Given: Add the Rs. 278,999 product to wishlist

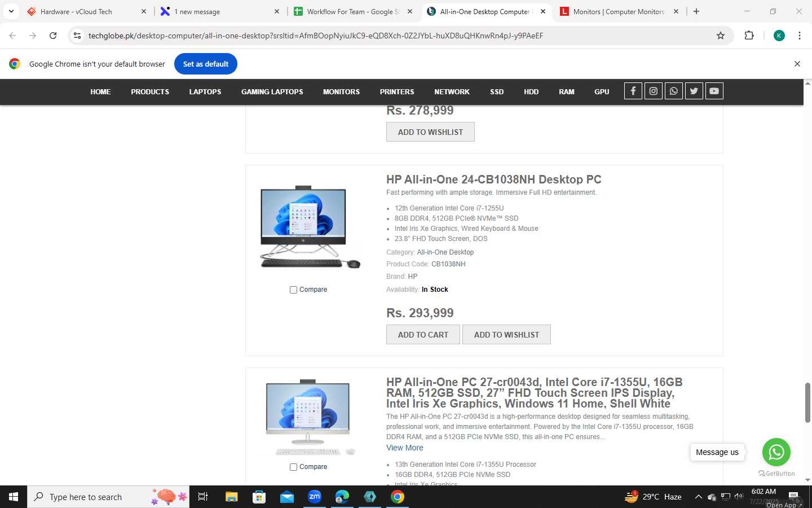Looking at the screenshot, I should pos(430,132).
